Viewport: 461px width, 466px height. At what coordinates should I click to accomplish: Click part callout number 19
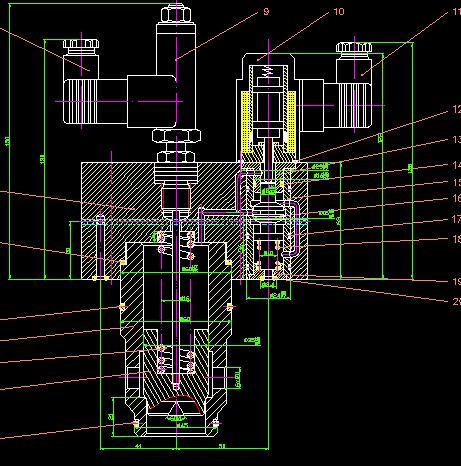point(456,281)
